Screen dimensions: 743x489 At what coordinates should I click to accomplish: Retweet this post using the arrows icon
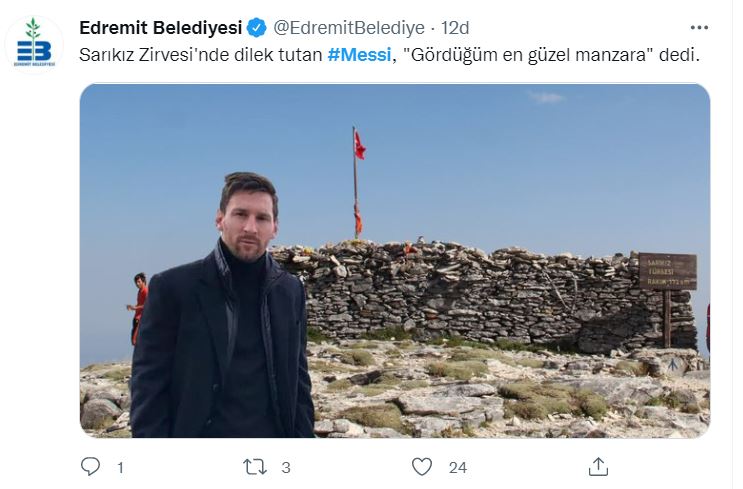(255, 467)
